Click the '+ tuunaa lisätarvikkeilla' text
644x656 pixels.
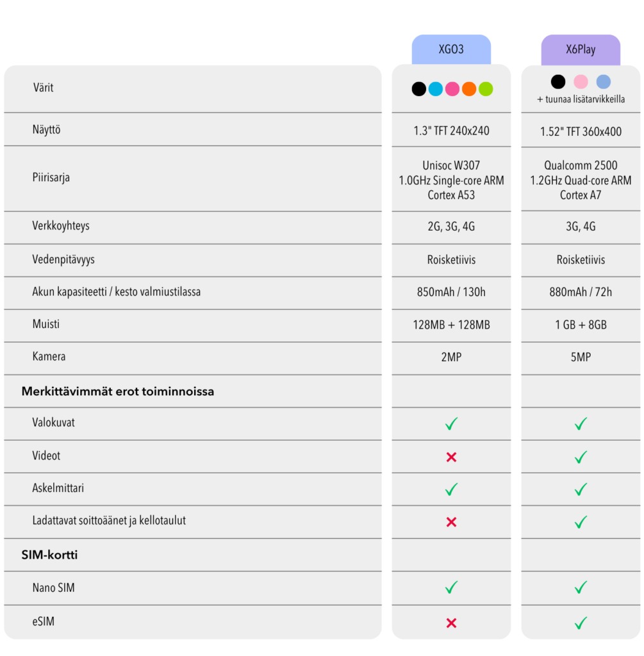[581, 99]
